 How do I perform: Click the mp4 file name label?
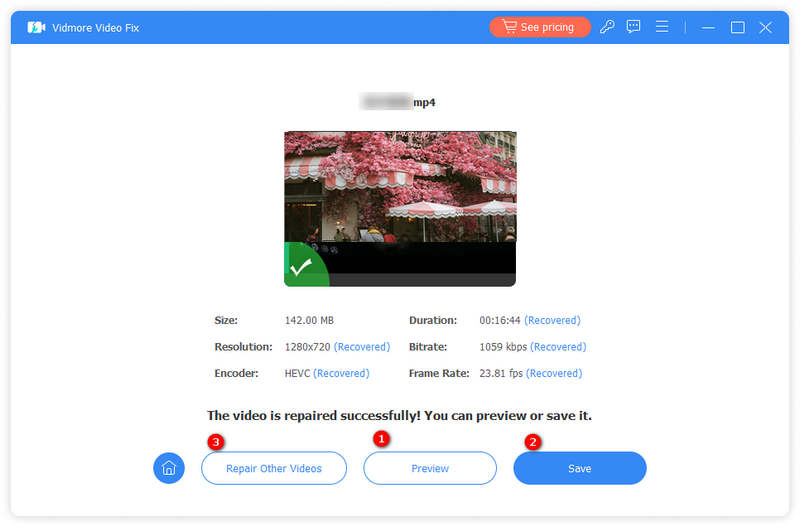pyautogui.click(x=399, y=102)
